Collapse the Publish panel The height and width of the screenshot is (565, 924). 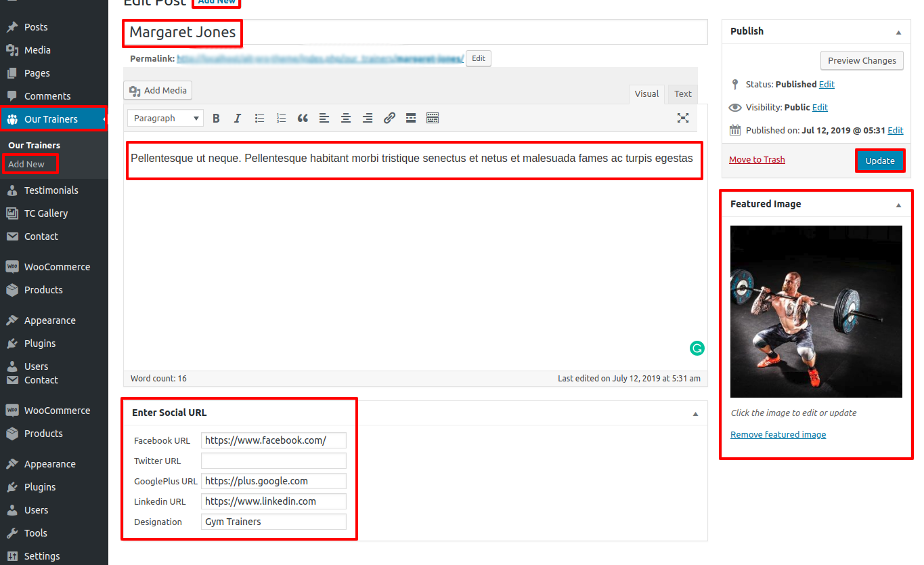click(898, 32)
